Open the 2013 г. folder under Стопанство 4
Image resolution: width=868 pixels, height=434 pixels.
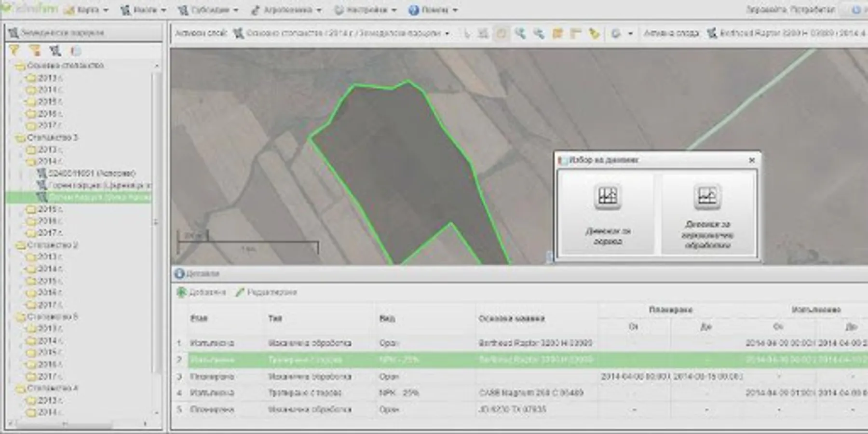(x=45, y=400)
